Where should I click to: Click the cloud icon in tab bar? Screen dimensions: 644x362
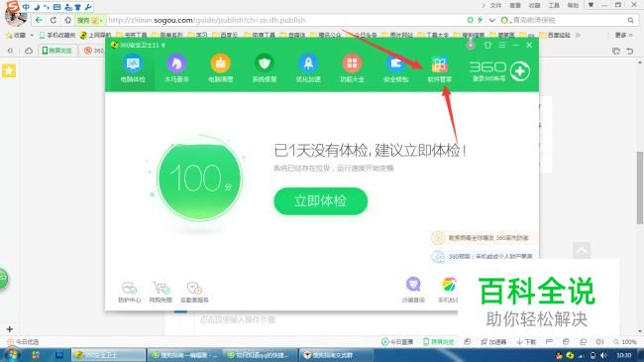point(29,51)
